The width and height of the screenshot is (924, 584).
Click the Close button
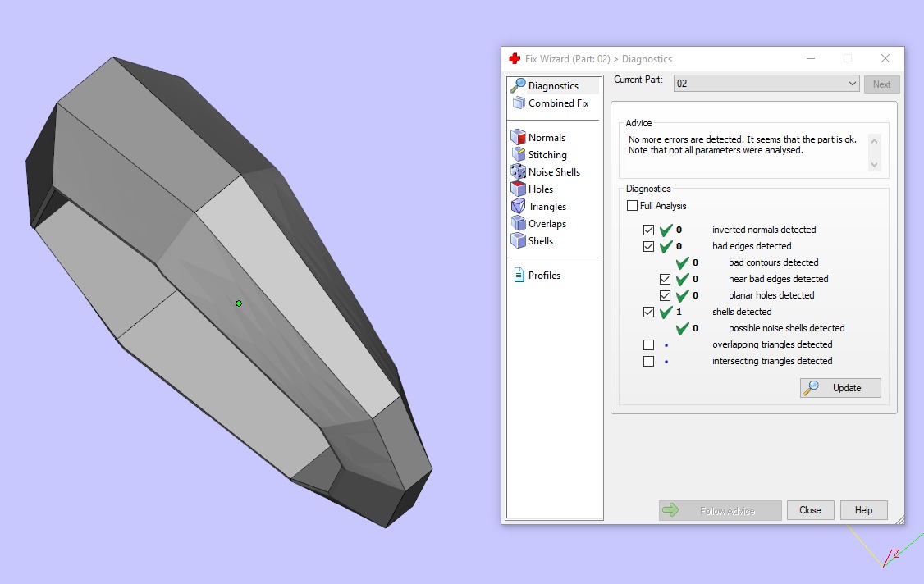810,510
